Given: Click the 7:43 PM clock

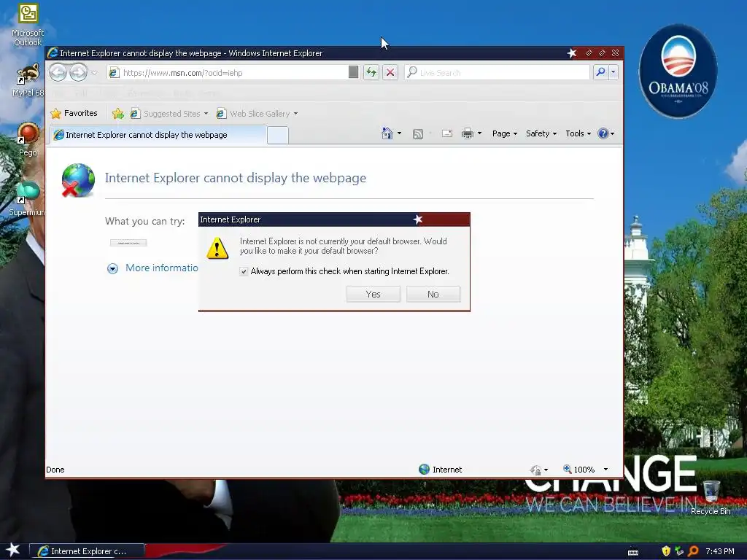Looking at the screenshot, I should (x=719, y=551).
